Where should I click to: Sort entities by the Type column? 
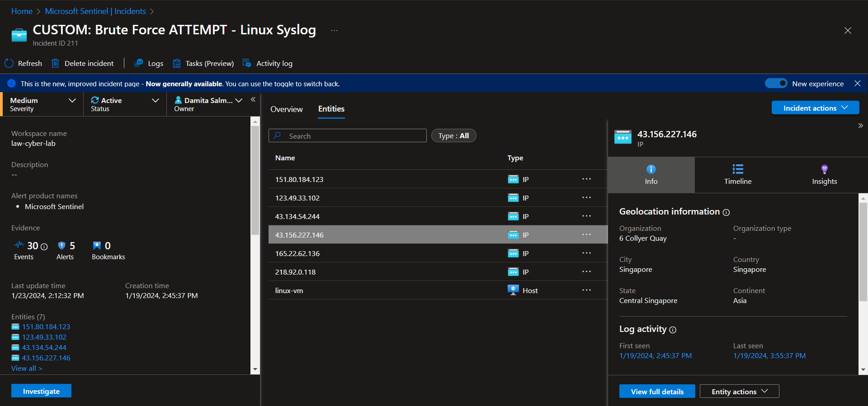click(x=515, y=158)
